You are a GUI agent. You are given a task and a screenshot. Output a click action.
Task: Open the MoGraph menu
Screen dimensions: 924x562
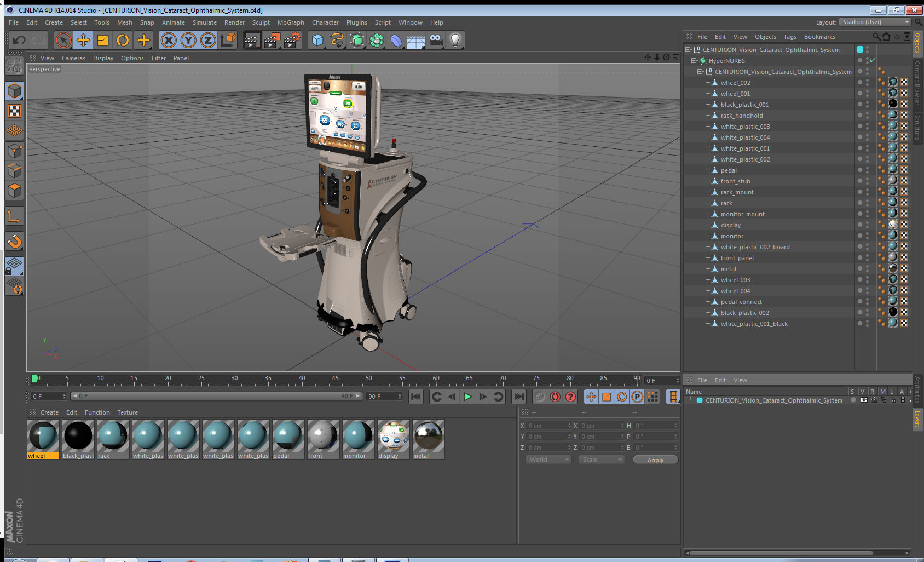click(291, 22)
